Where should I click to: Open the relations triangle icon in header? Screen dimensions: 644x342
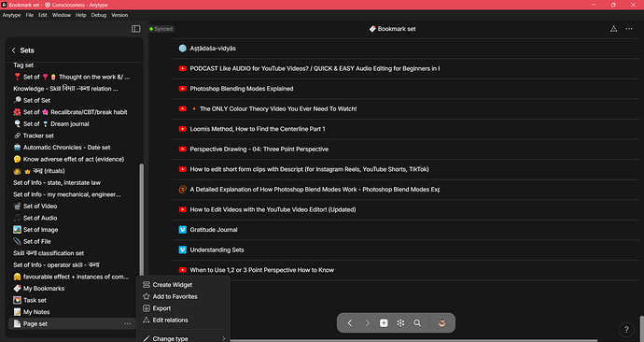[x=613, y=29]
